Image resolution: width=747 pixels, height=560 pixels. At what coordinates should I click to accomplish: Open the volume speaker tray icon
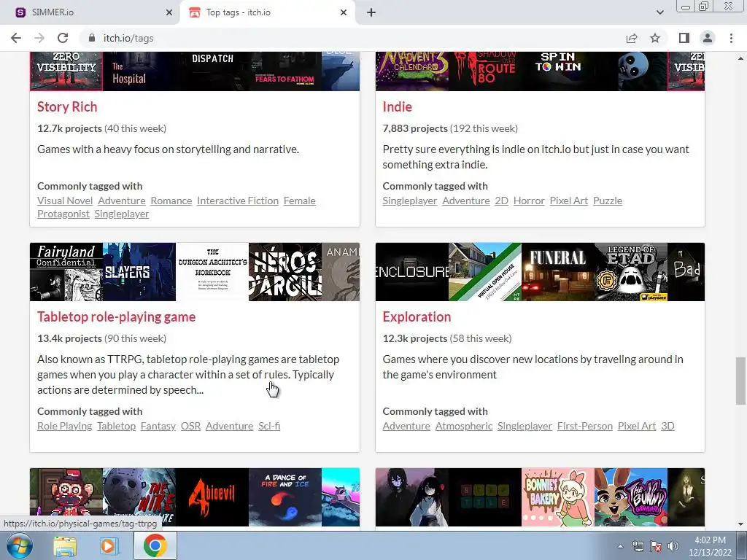click(673, 546)
